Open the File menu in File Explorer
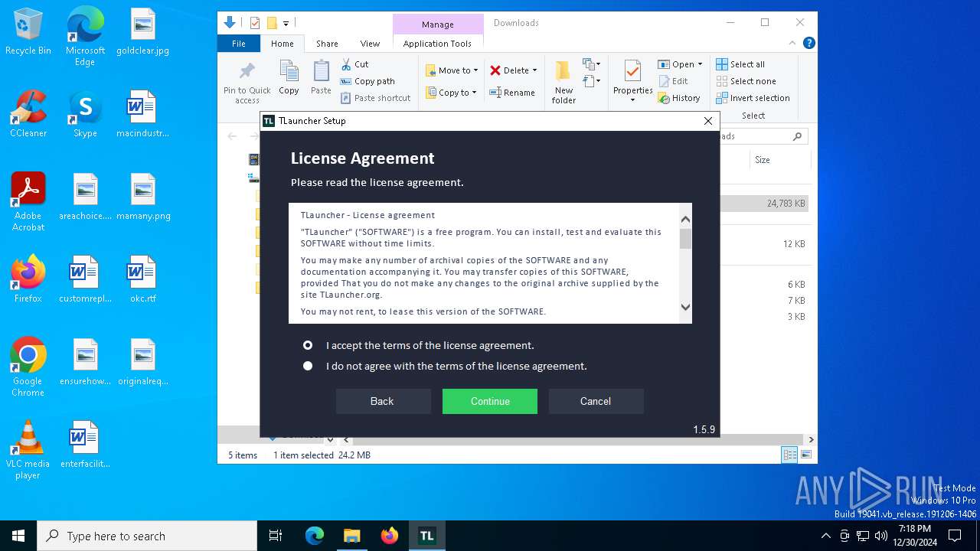980x551 pixels. (x=239, y=44)
